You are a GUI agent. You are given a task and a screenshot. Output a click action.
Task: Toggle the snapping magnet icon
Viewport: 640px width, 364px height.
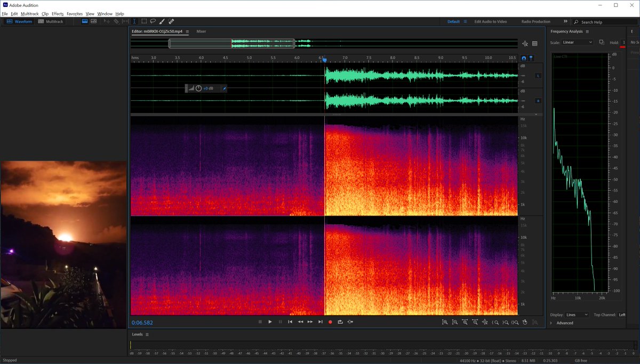(x=524, y=58)
